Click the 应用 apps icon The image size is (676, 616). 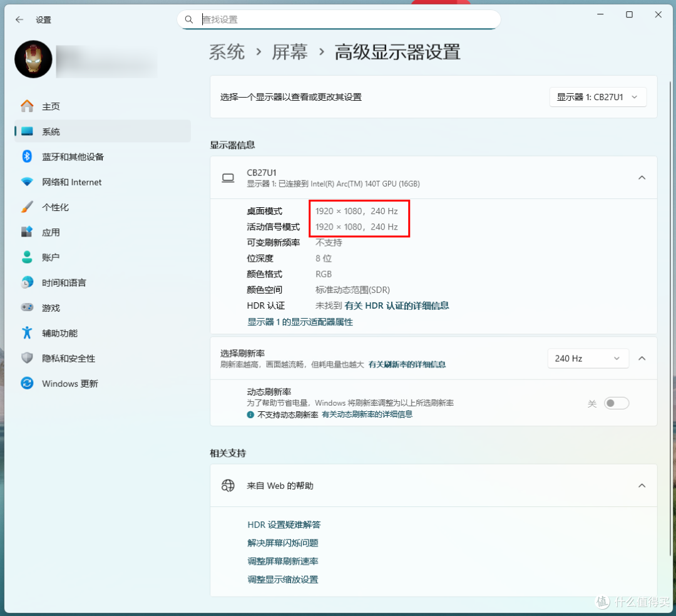tap(27, 232)
